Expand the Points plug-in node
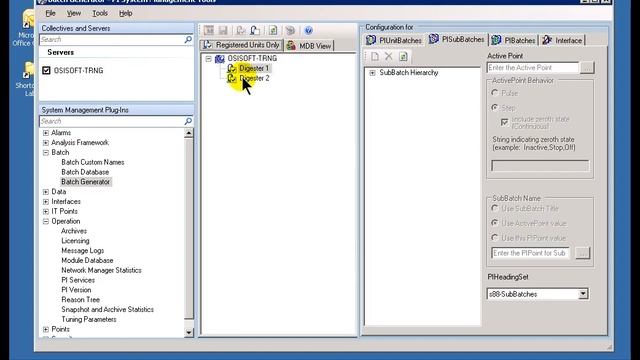 [46, 329]
